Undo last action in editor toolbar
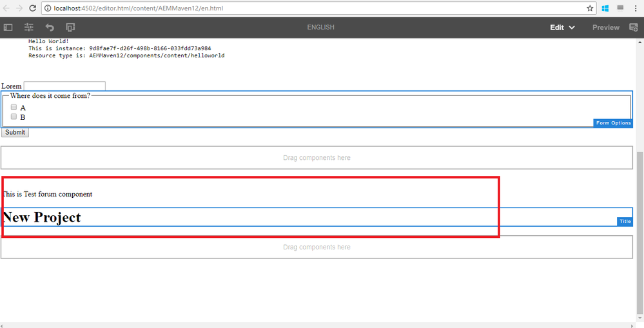644x328 pixels. click(50, 28)
